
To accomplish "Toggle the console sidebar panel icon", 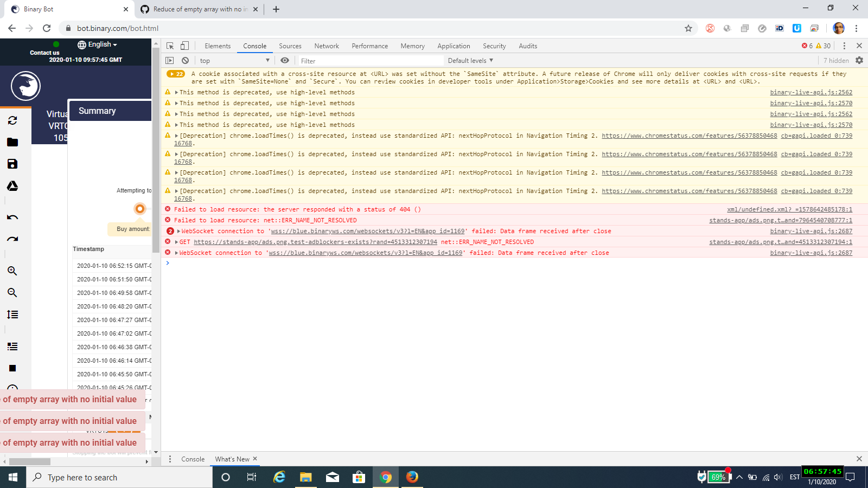I will click(170, 61).
